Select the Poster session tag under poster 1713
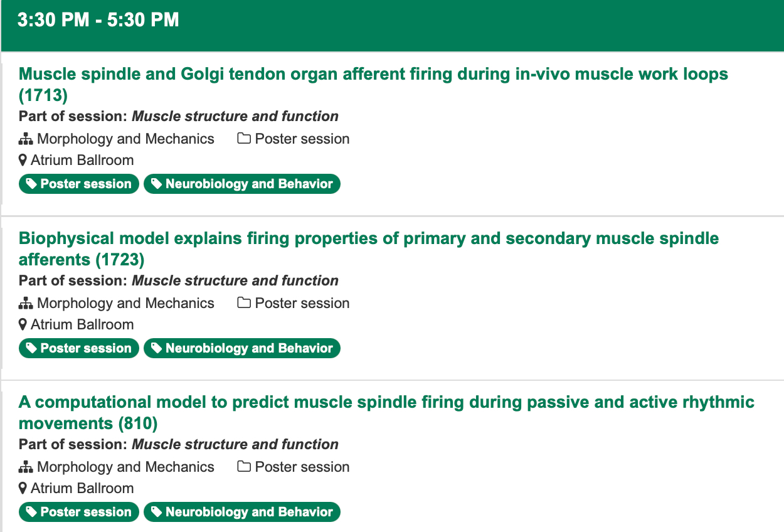Image resolution: width=784 pixels, height=532 pixels. (79, 184)
